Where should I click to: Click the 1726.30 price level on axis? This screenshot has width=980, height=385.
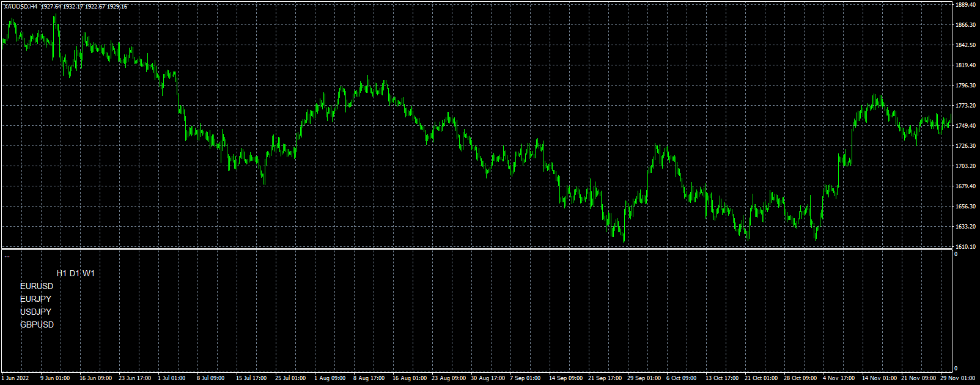click(965, 146)
